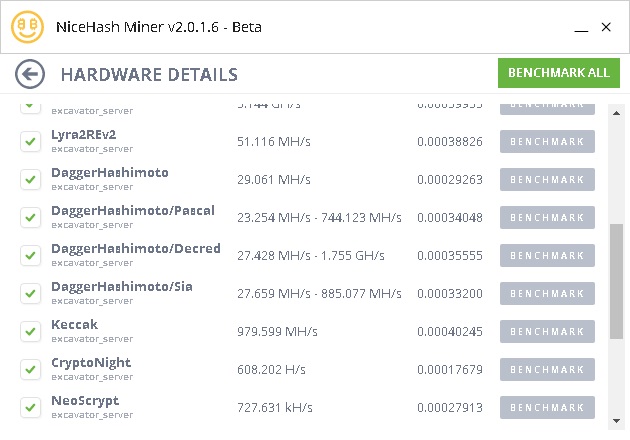Click the 0.00029263 profitability value

pyautogui.click(x=450, y=179)
